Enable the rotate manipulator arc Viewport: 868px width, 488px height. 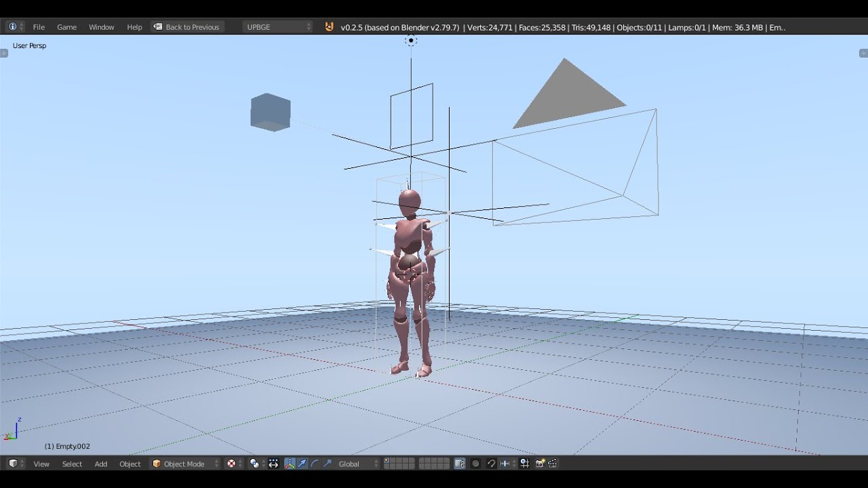click(x=315, y=464)
